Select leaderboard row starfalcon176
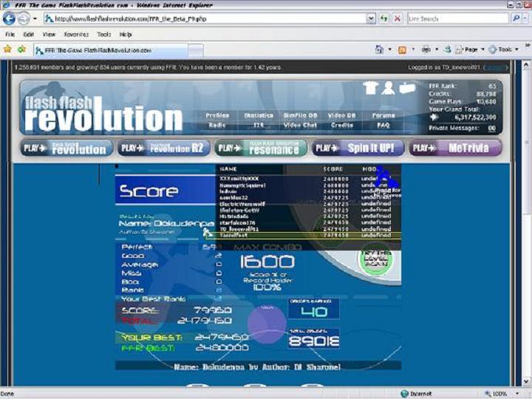Viewport: 532px width, 399px height. coord(308,222)
